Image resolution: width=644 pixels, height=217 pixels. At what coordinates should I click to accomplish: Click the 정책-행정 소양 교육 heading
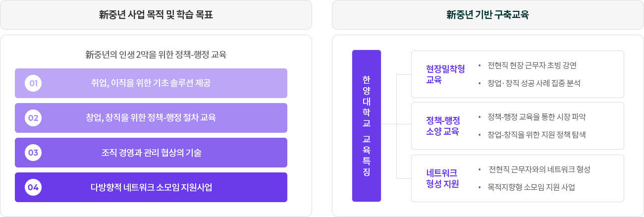[x=443, y=126]
